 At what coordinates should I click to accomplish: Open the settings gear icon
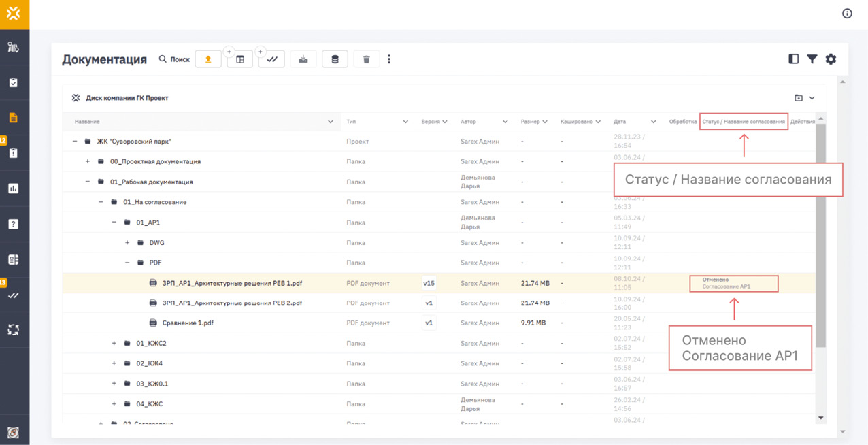click(831, 59)
